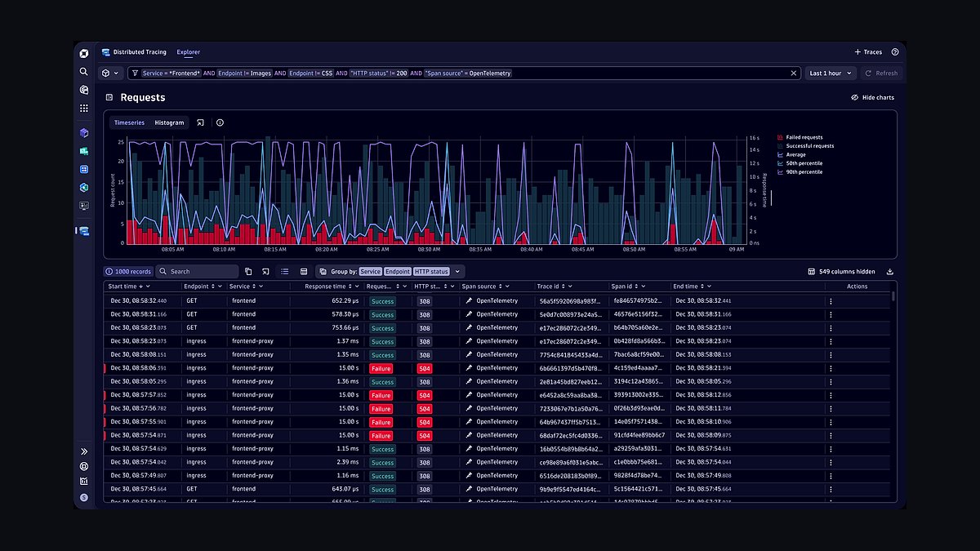Image resolution: width=980 pixels, height=551 pixels.
Task: Expand sidebar with double chevron icon
Action: tap(83, 451)
